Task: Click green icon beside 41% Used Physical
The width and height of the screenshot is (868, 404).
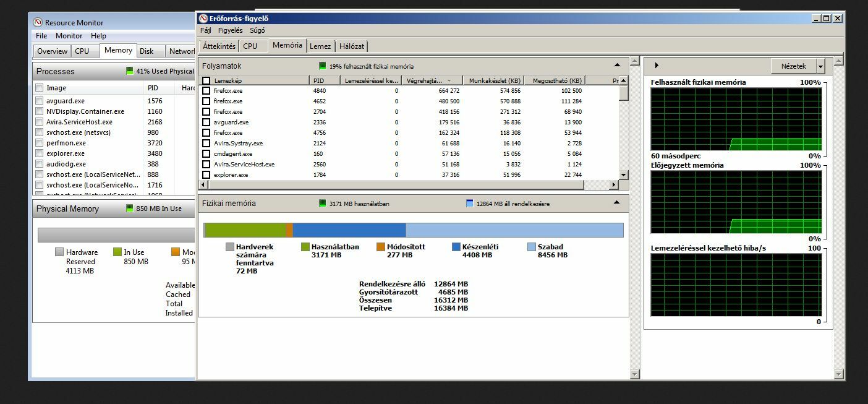Action: 129,71
